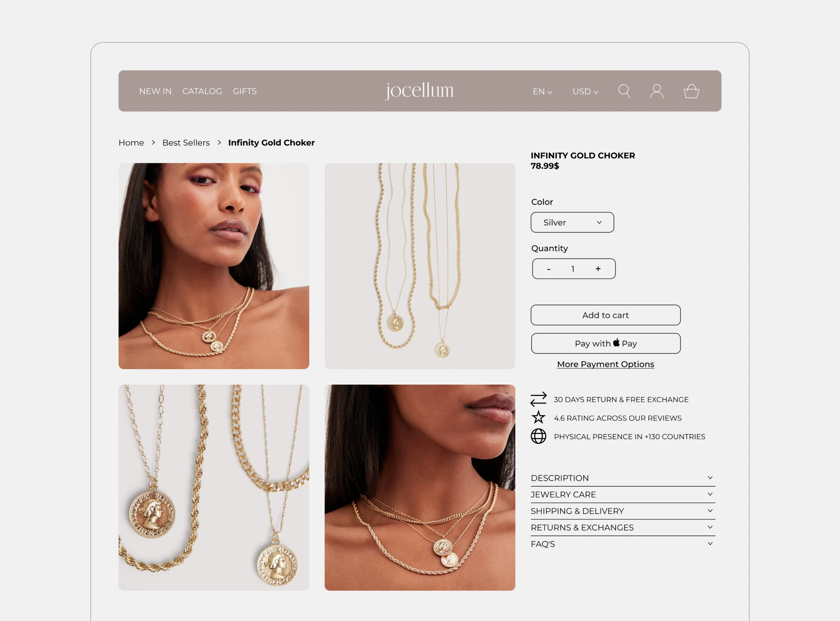Open the coin pendant close-up thumbnail
The width and height of the screenshot is (840, 621).
tap(214, 487)
